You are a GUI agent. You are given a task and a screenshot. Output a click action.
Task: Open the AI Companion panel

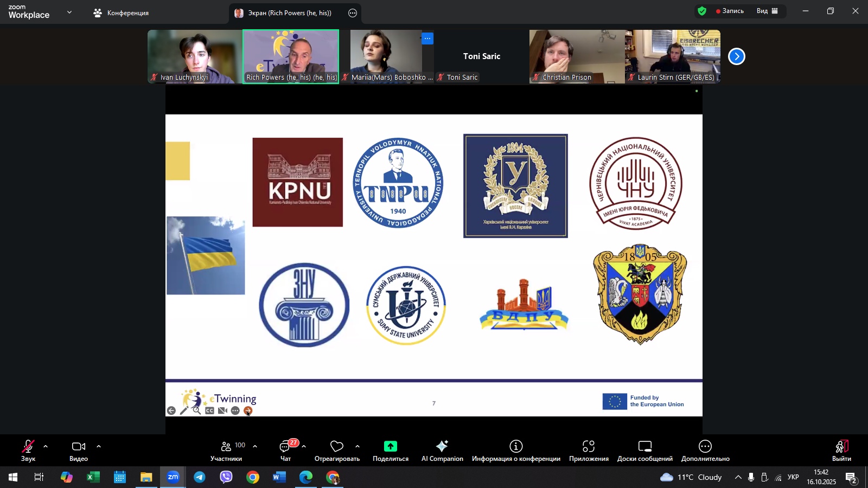click(x=442, y=447)
